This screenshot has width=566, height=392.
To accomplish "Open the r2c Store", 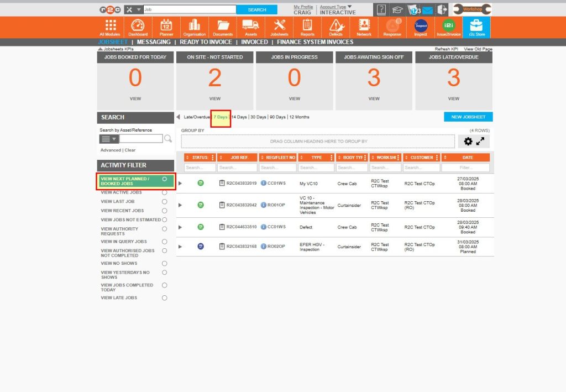I will tap(476, 27).
